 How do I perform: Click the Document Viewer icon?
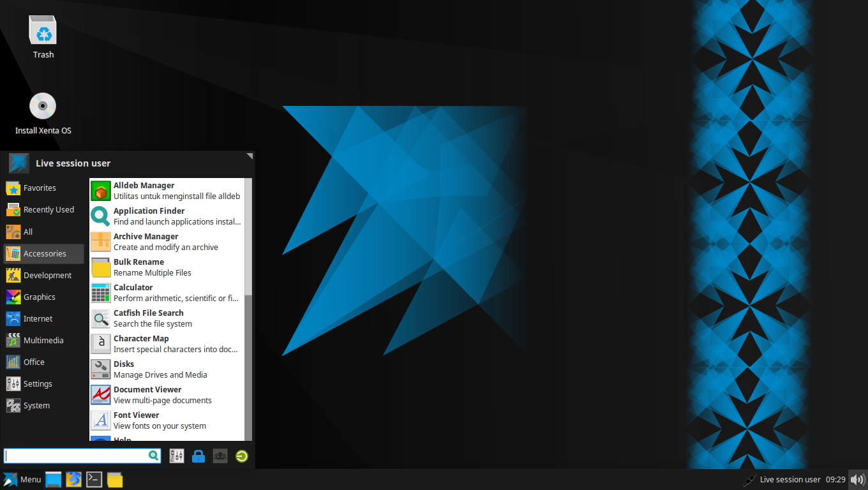[x=101, y=395]
